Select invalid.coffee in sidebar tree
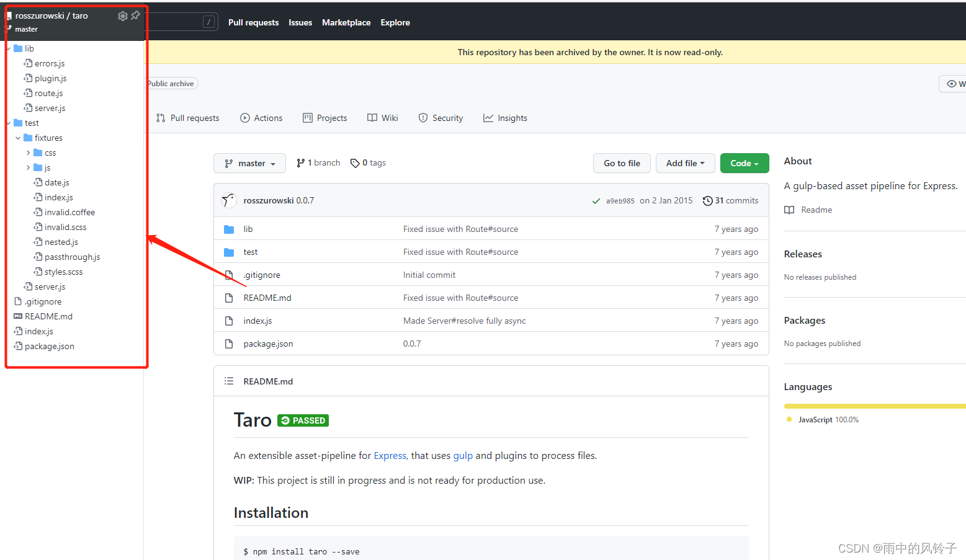 (69, 212)
